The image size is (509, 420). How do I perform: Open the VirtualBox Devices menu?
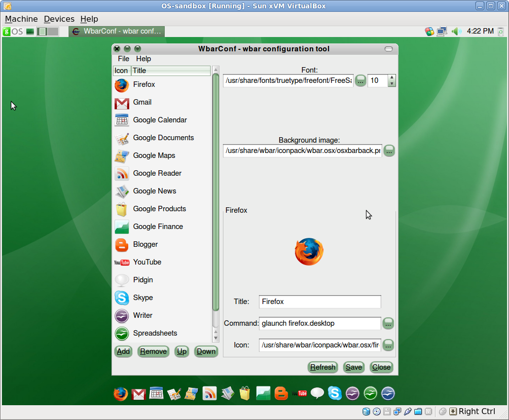[x=59, y=19]
